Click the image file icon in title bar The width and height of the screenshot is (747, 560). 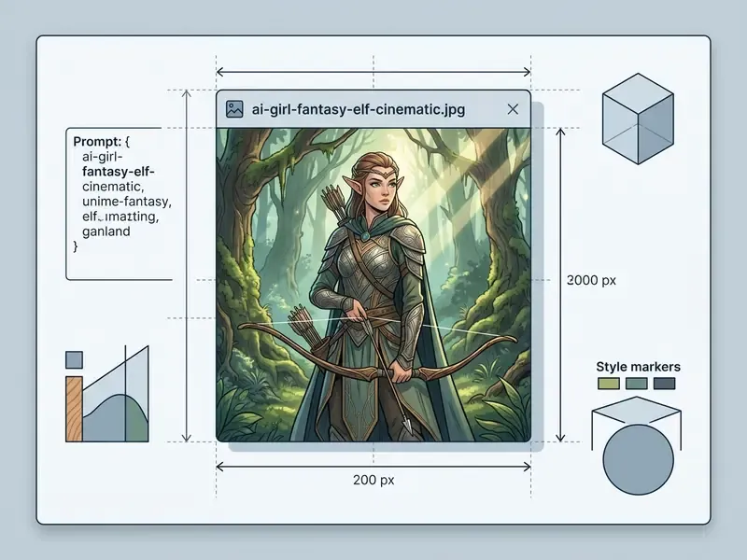pyautogui.click(x=234, y=109)
